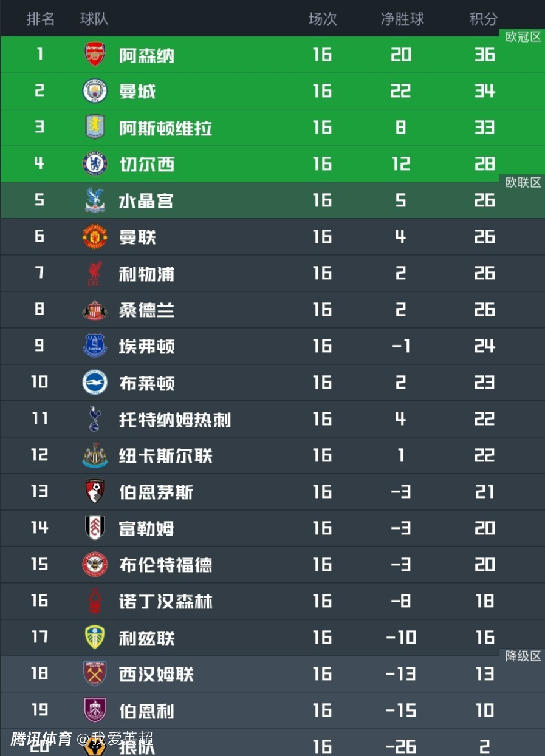Open team name 托特纳姆热刺
Image resolution: width=545 pixels, height=756 pixels.
point(175,420)
